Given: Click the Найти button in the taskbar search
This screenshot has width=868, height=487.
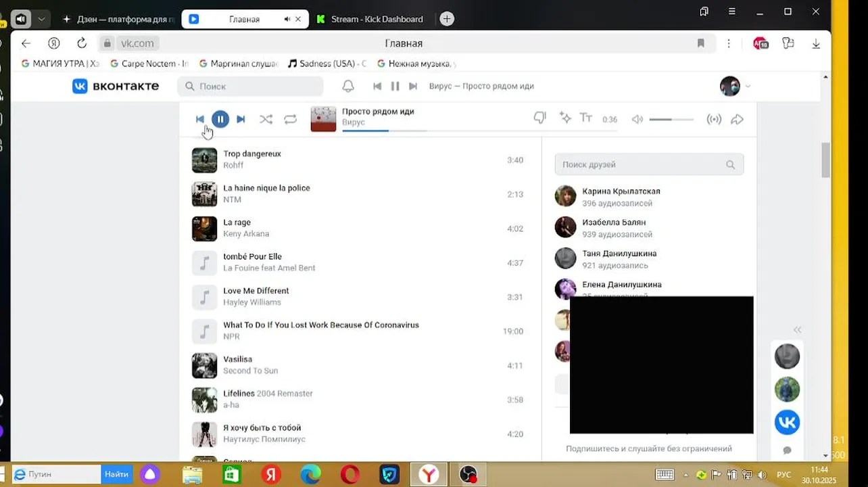Looking at the screenshot, I should 116,474.
